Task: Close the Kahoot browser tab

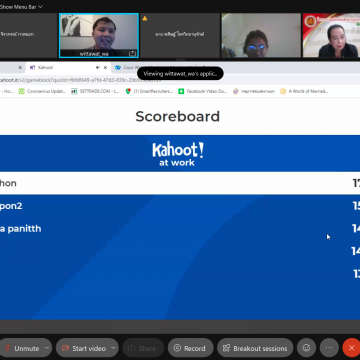Action: coord(105,67)
